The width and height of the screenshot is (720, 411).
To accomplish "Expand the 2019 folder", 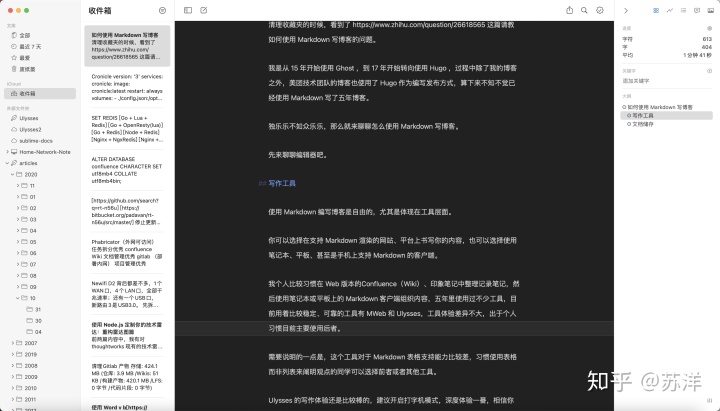I will [12, 355].
